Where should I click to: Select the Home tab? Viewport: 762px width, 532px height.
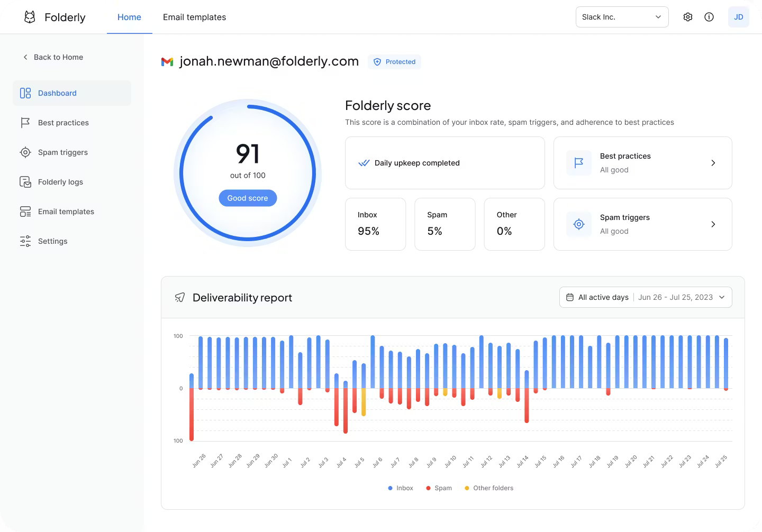point(129,17)
